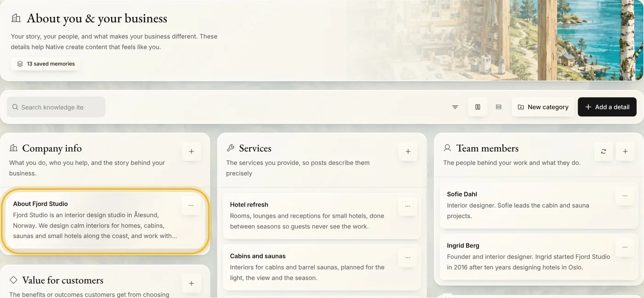
Task: Open the Ingrid Berg team card
Action: click(539, 257)
